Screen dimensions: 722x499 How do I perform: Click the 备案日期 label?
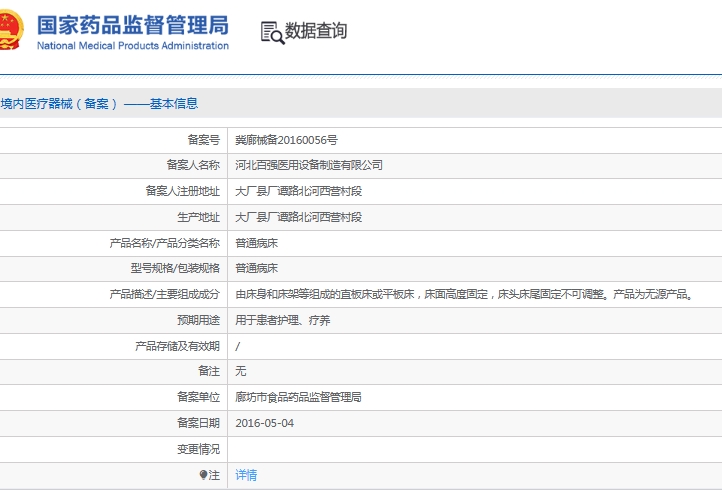tap(198, 423)
